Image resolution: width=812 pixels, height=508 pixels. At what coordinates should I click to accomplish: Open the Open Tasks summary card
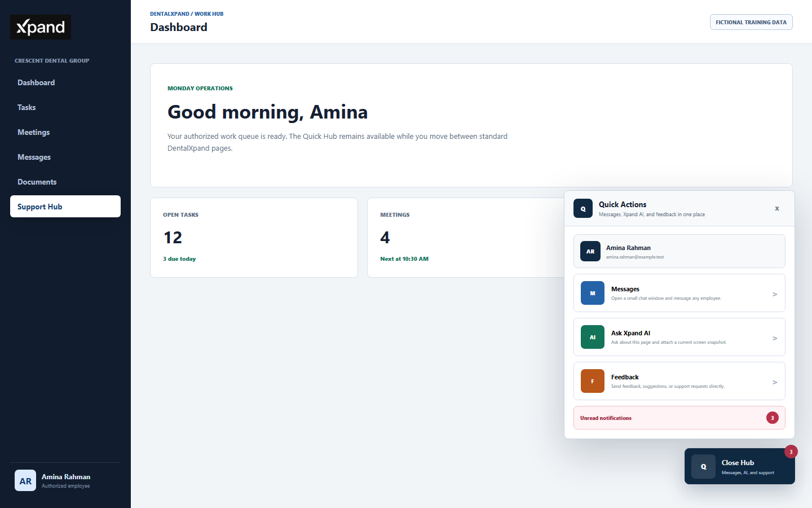pyautogui.click(x=254, y=238)
